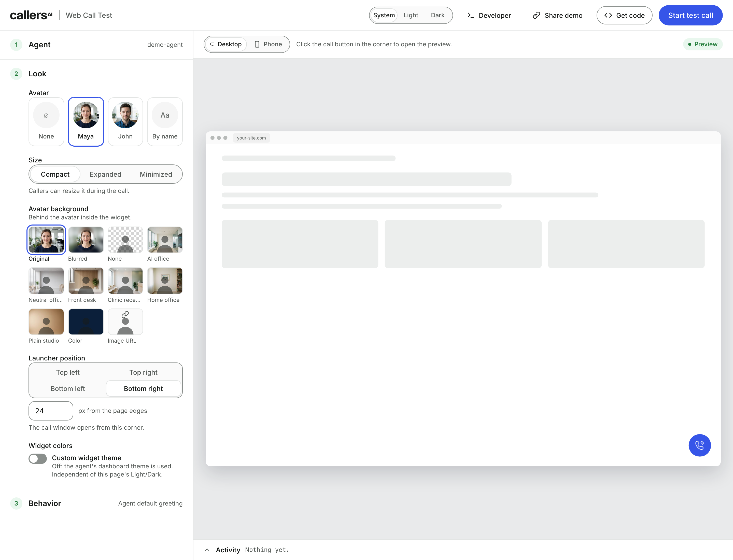
Task: Toggle the Custom widget theme switch
Action: click(x=38, y=459)
